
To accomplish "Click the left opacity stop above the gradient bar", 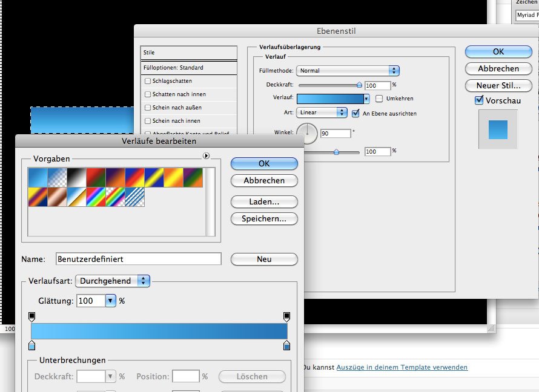I will (31, 316).
